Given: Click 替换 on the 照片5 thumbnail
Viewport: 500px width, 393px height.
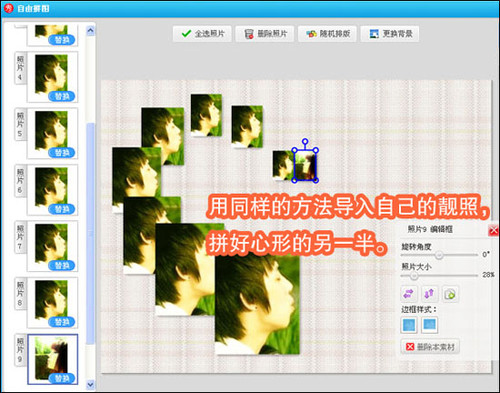Looking at the screenshot, I should (62, 153).
